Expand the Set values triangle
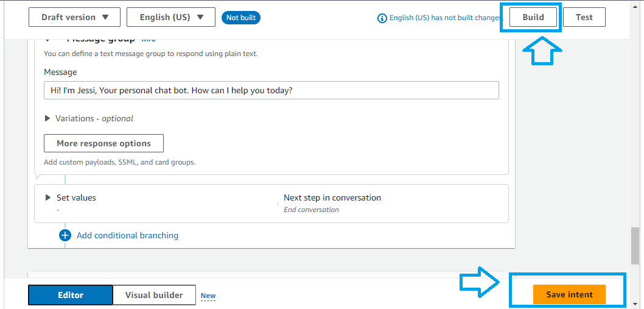This screenshot has height=309, width=644. pos(48,197)
